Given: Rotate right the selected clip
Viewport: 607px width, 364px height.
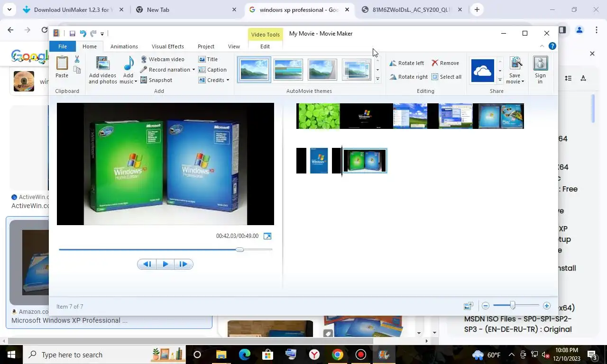Looking at the screenshot, I should point(408,77).
